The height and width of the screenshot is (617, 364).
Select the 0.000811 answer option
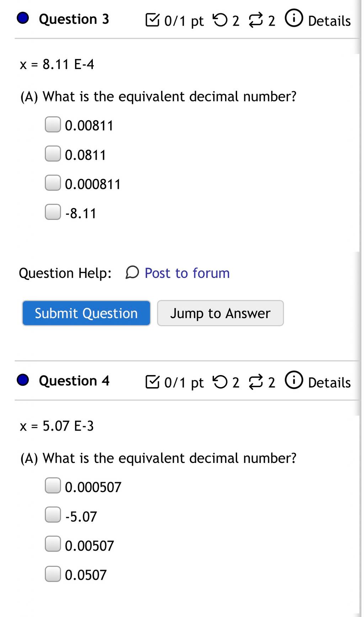pyautogui.click(x=53, y=183)
